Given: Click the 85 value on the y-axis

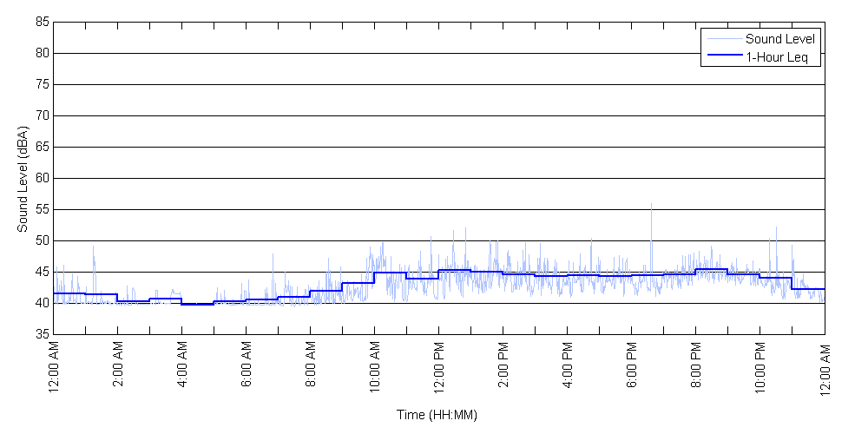Looking at the screenshot, I should coord(42,23).
